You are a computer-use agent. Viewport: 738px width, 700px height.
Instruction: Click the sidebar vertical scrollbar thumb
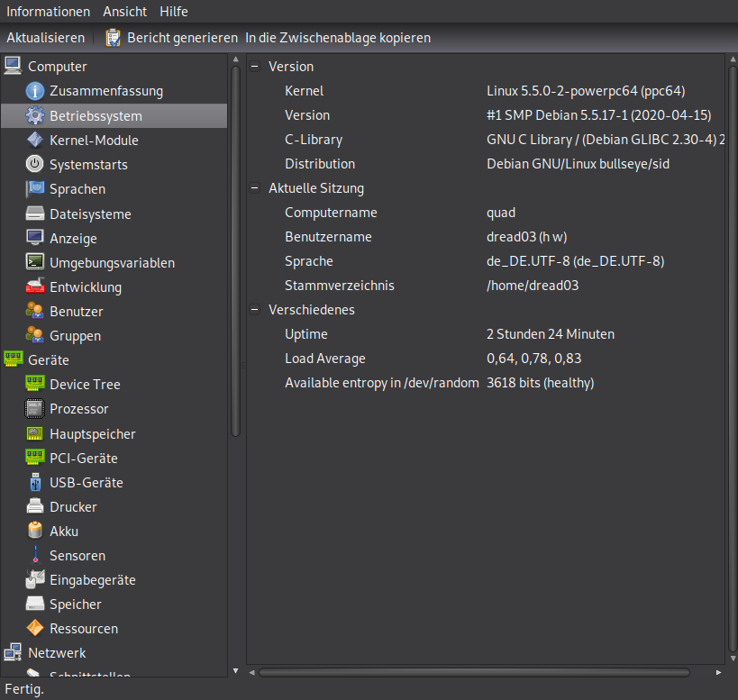(236, 251)
